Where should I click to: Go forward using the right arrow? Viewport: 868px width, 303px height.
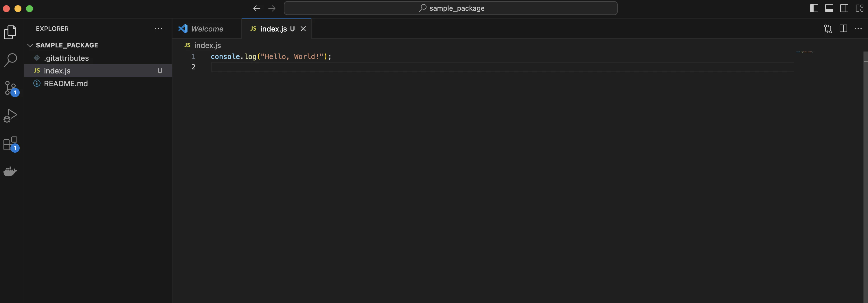pos(272,8)
